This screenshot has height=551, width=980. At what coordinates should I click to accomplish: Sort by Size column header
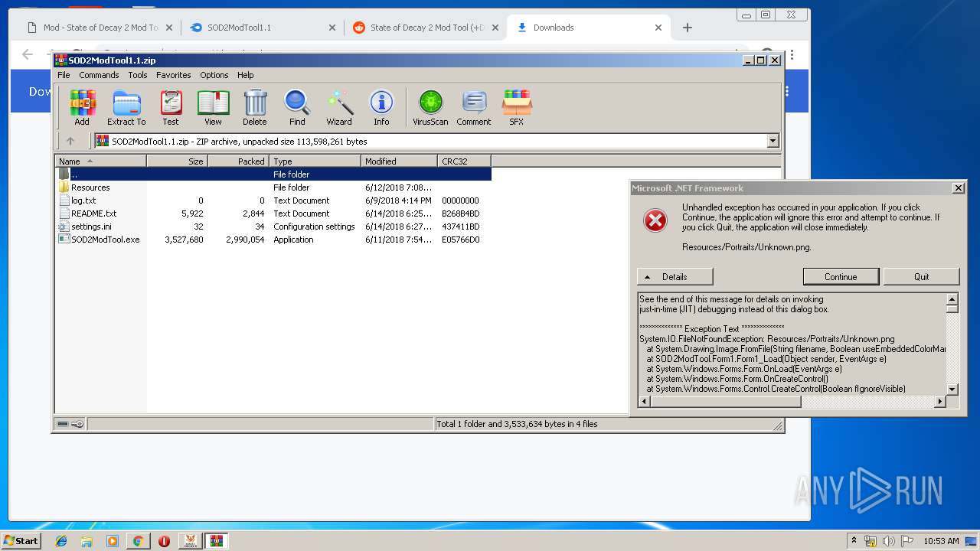177,161
